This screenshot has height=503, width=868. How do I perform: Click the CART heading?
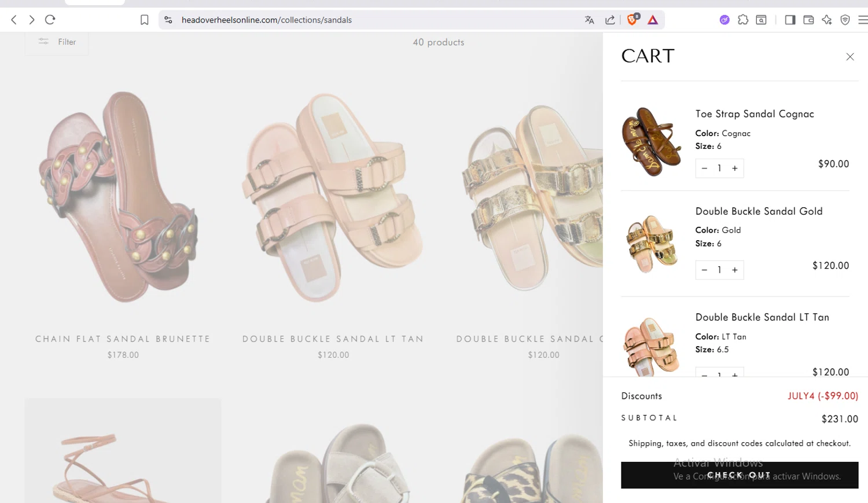coord(648,56)
